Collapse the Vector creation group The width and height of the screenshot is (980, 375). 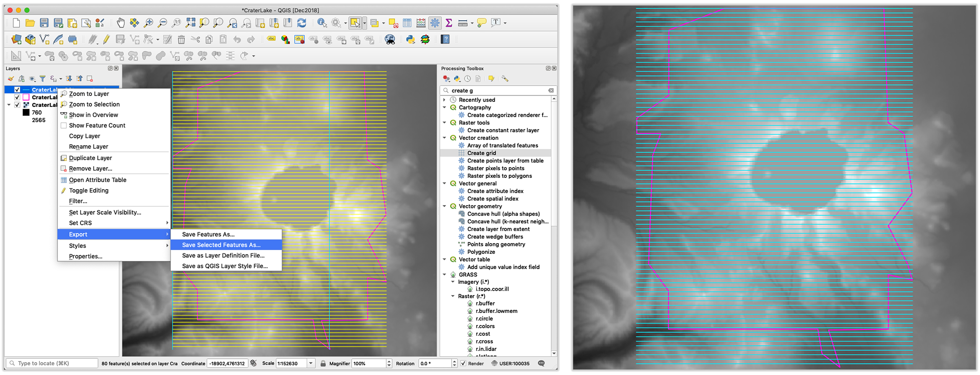pyautogui.click(x=444, y=138)
